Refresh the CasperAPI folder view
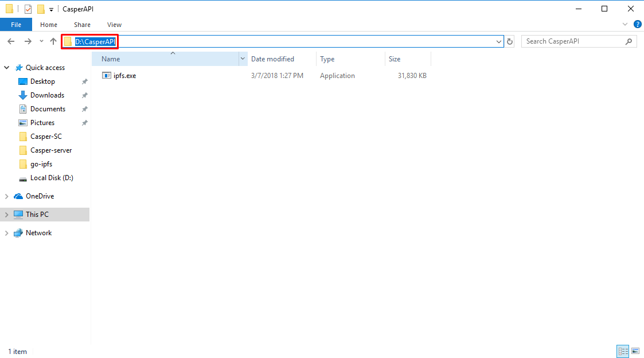 510,41
